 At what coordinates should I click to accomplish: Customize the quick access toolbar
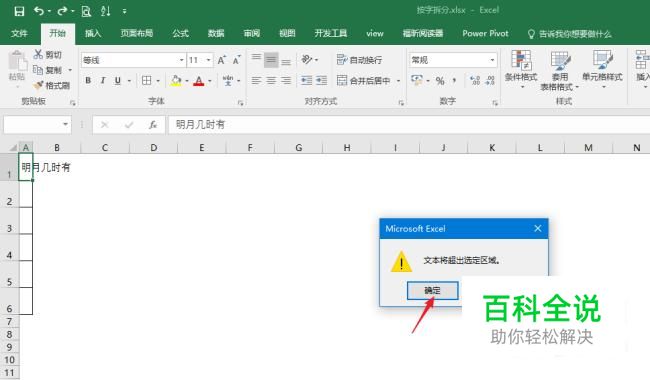click(124, 12)
